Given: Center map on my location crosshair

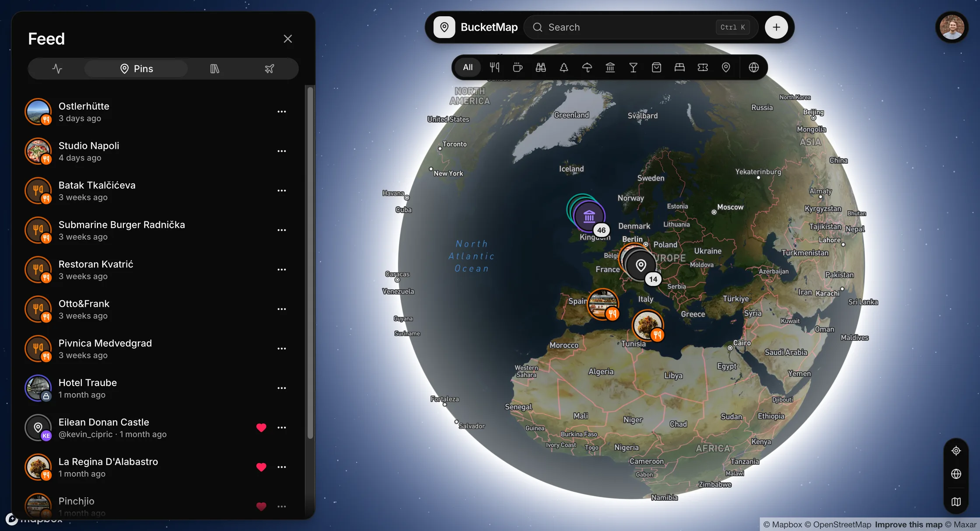Looking at the screenshot, I should click(x=956, y=450).
